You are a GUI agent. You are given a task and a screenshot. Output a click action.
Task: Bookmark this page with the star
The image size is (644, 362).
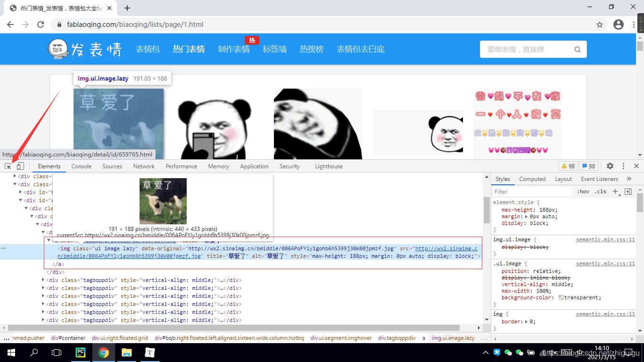[x=600, y=25]
